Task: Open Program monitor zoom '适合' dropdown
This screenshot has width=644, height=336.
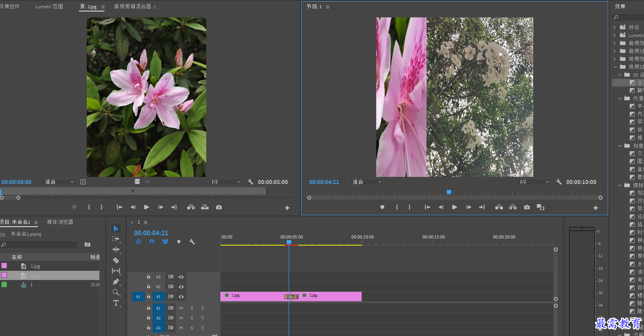Action: (366, 182)
